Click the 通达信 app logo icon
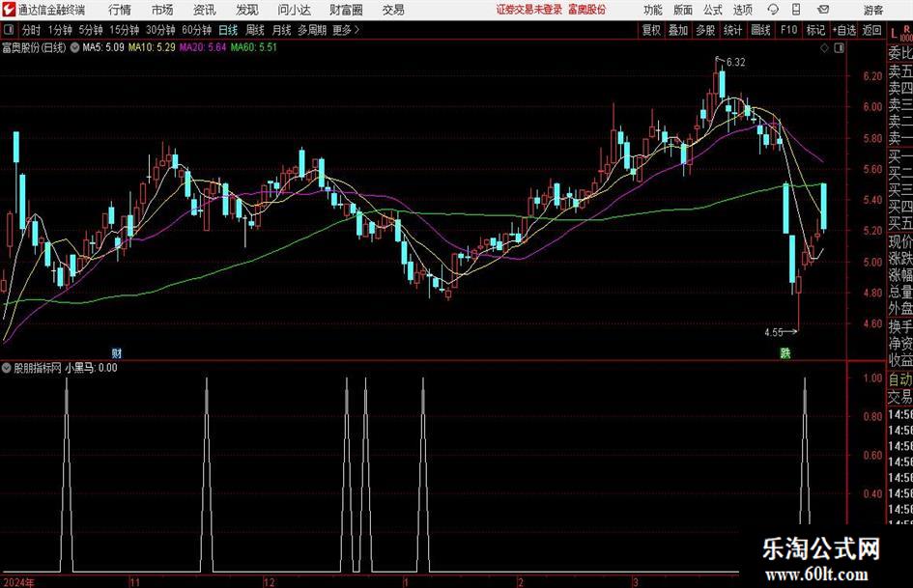This screenshot has height=588, width=913. 8,10
